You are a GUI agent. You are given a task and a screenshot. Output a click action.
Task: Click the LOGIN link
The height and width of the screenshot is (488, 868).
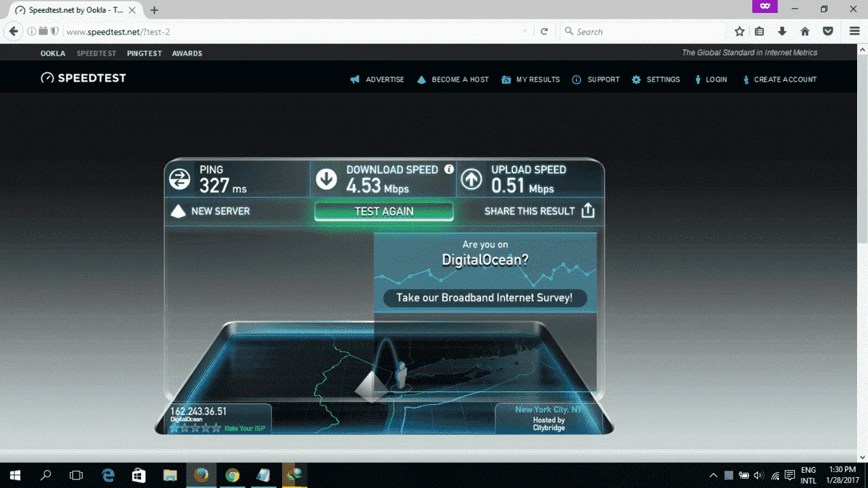[x=716, y=80]
